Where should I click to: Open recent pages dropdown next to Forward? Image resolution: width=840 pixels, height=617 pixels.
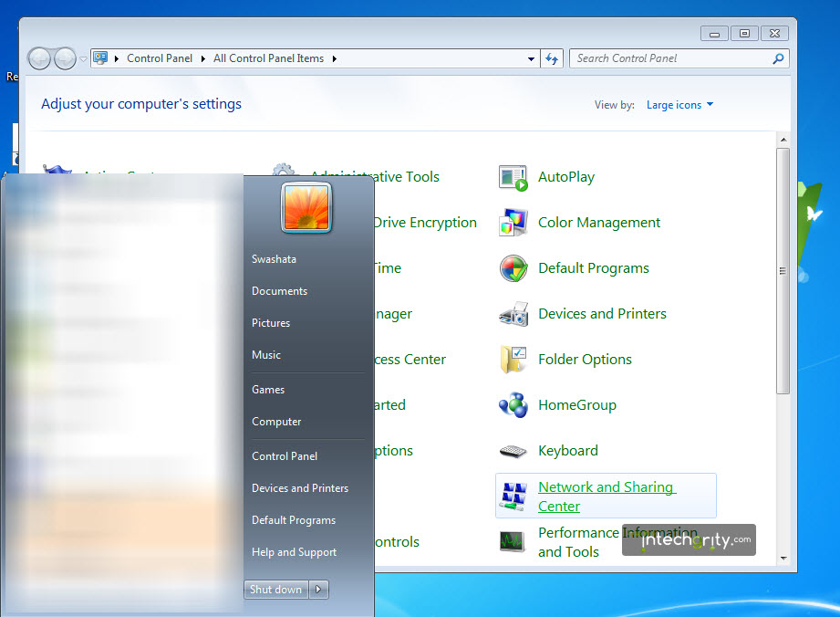coord(83,59)
